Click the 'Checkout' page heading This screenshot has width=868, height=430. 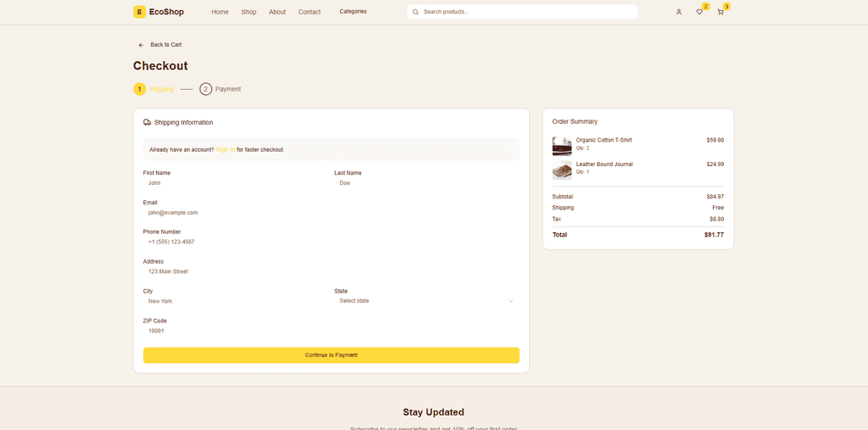(160, 66)
